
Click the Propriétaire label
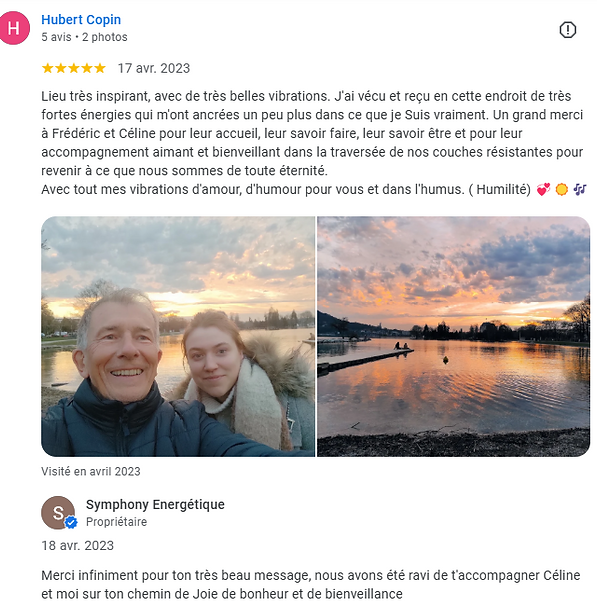116,522
